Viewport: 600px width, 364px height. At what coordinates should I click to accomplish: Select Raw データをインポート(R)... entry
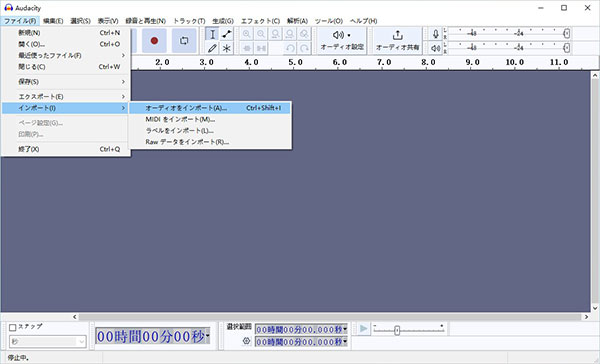210,142
